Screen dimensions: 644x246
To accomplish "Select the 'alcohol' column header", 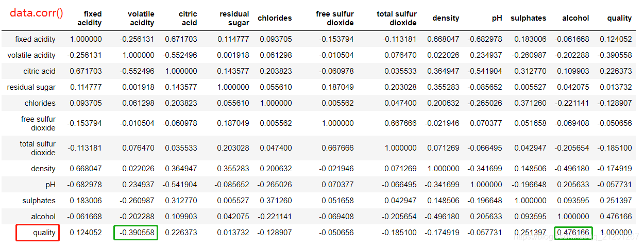I will pos(575,18).
